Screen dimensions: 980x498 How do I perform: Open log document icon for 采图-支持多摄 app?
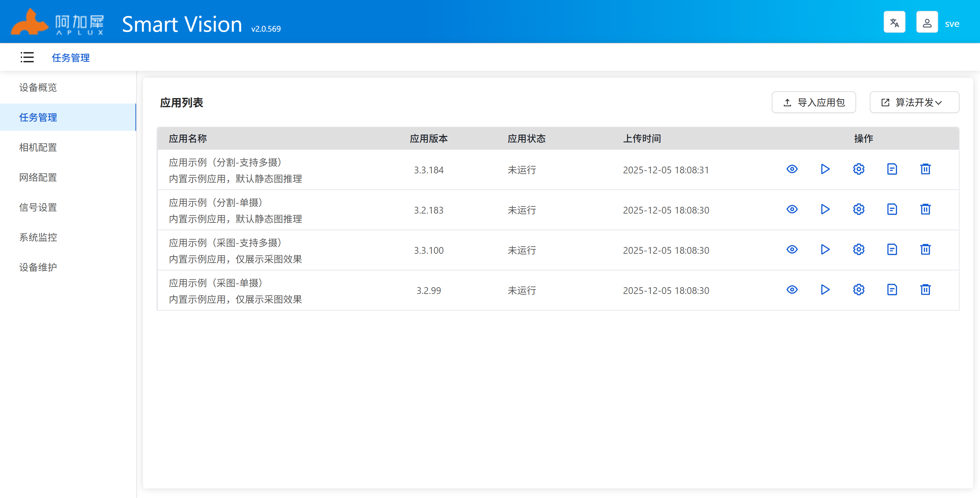pyautogui.click(x=892, y=250)
